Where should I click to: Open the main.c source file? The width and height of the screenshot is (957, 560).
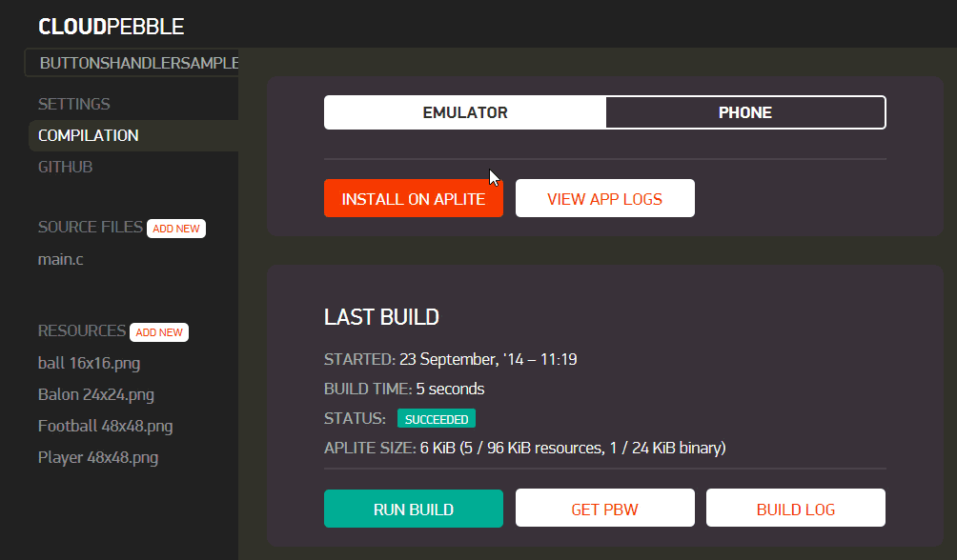coord(60,259)
